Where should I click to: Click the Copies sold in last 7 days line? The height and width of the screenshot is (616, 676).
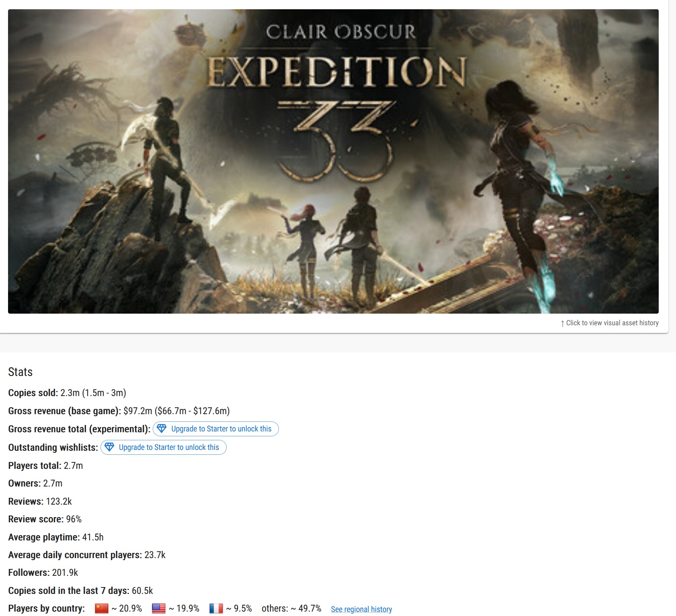[80, 591]
